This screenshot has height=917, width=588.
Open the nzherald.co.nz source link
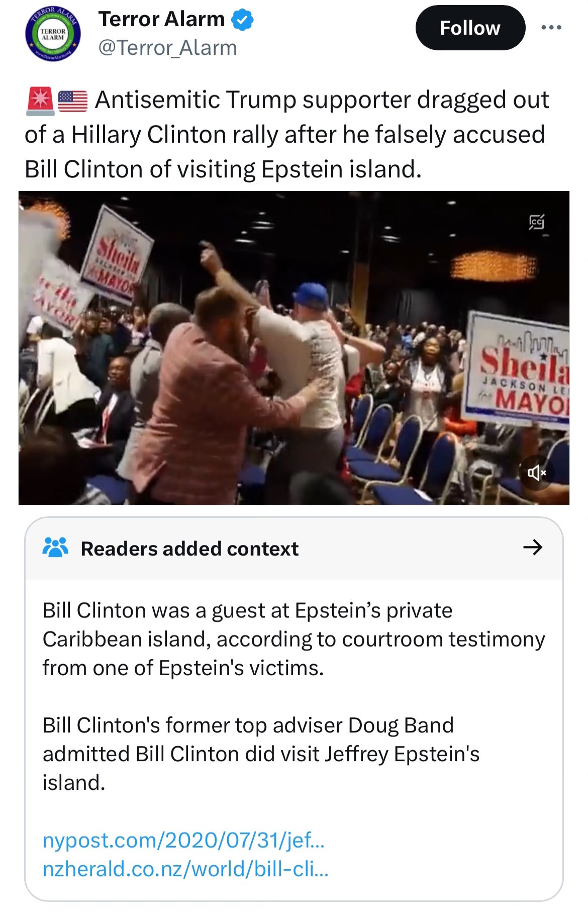(185, 869)
